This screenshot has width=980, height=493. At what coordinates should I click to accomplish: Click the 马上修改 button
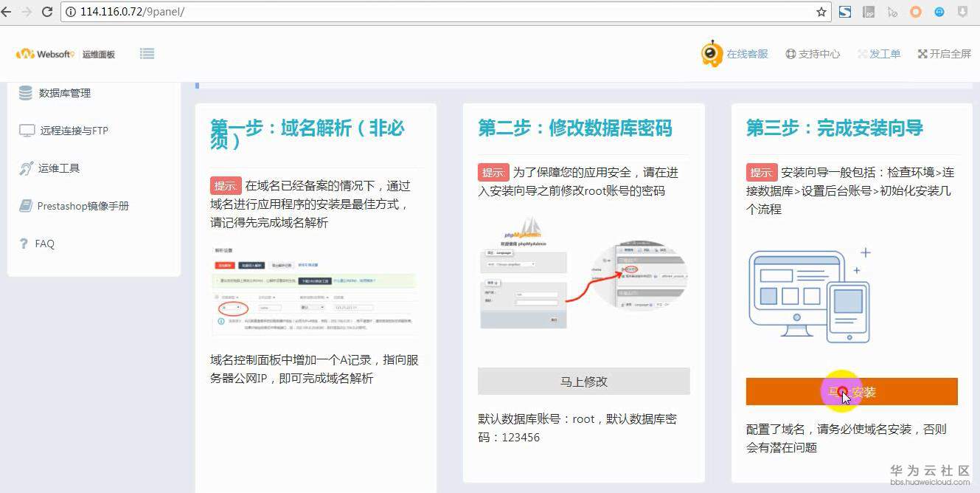click(x=584, y=382)
